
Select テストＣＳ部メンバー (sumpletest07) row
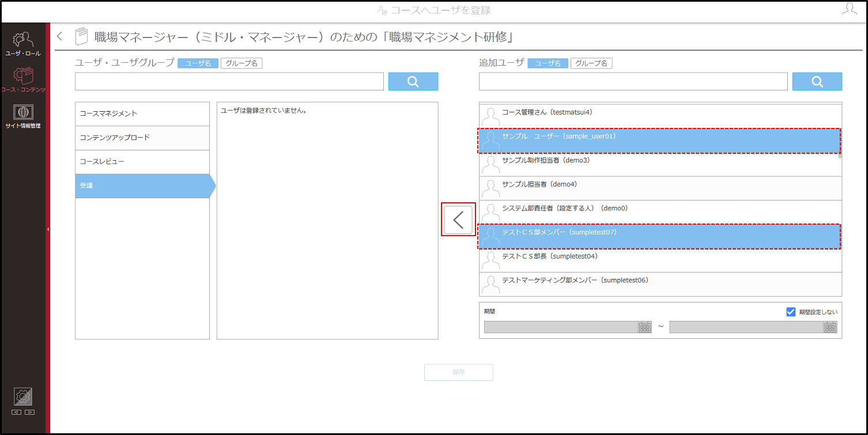tap(659, 236)
